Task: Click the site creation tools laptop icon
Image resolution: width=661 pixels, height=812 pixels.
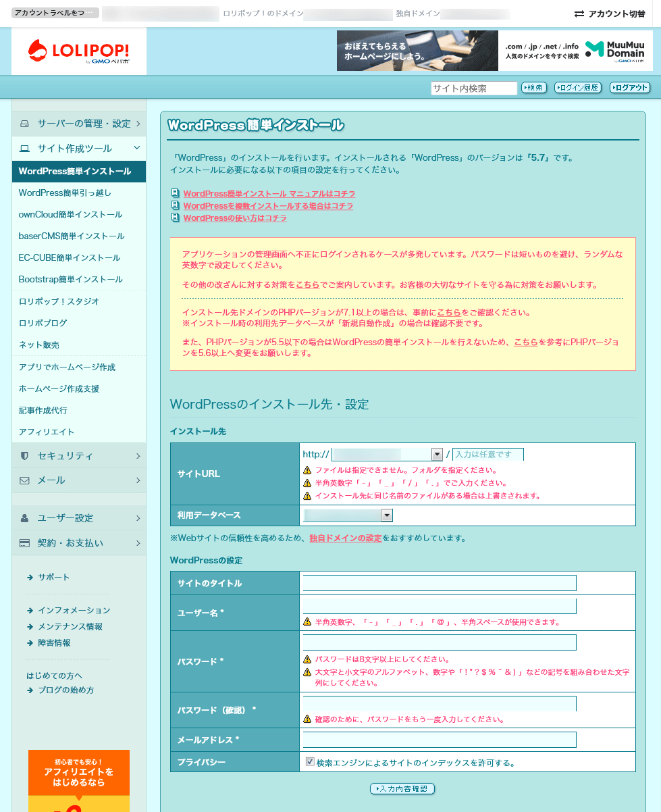Action: [25, 149]
